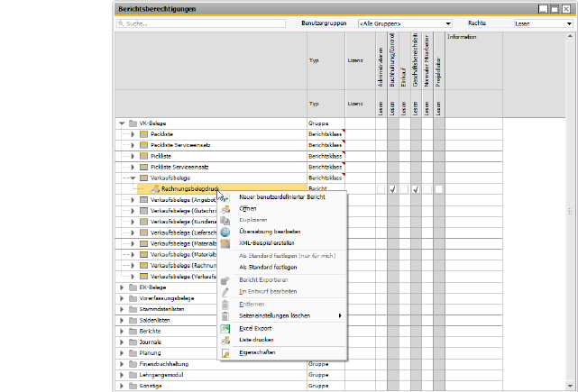This screenshot has height=392, width=578.
Task: Toggle Normaler Mitarbeiter read checkbox for Rechnungsbelegdruck
Action: click(x=427, y=189)
